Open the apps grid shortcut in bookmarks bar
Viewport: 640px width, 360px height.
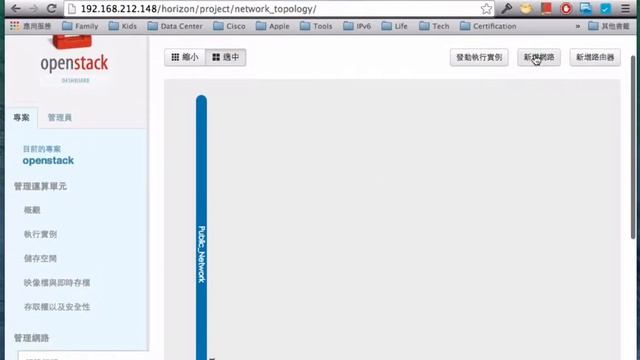pyautogui.click(x=31, y=26)
